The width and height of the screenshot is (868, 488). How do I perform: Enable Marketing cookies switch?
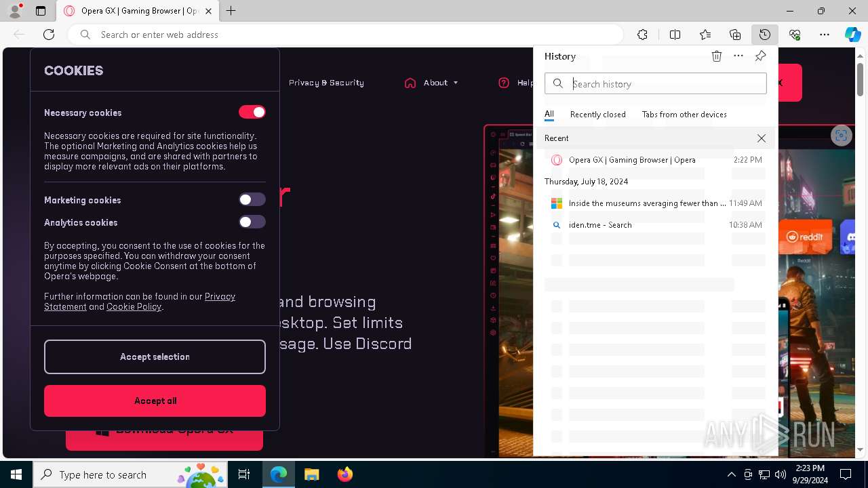[252, 199]
